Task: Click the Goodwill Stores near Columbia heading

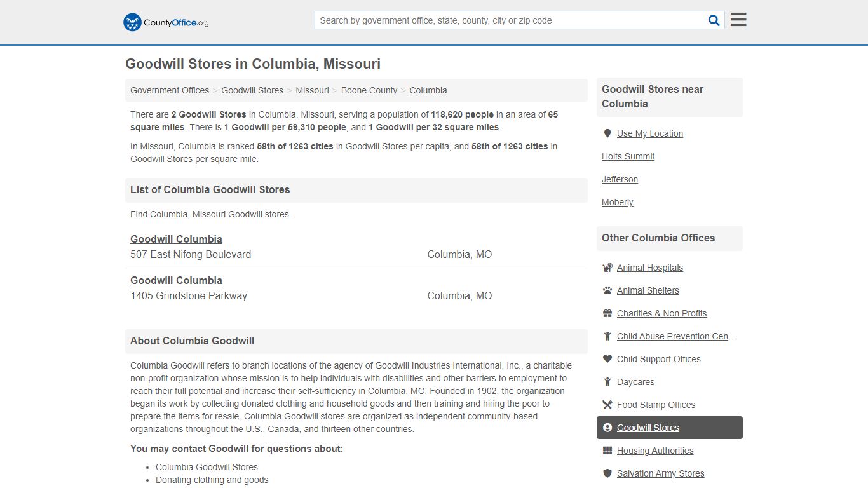Action: 653,97
